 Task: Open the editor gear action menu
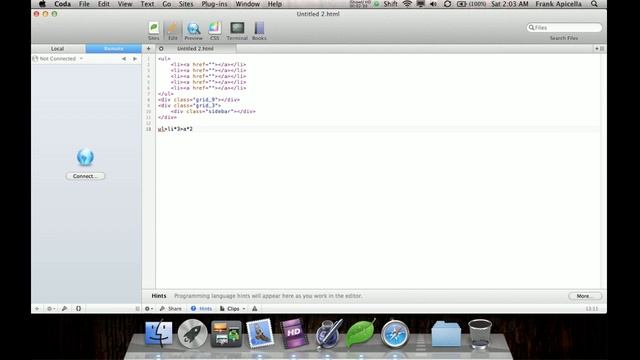[149, 309]
